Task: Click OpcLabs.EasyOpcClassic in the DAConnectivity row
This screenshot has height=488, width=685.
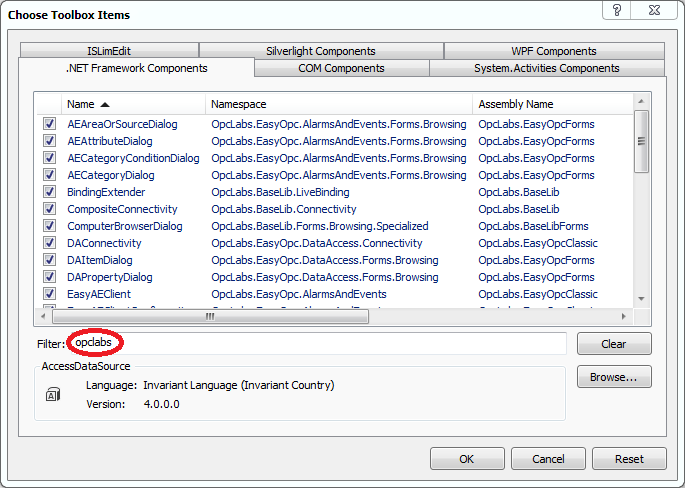Action: pos(538,243)
